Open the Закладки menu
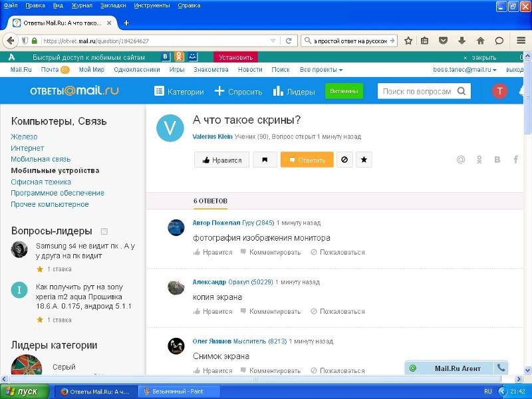The width and height of the screenshot is (532, 399). click(113, 5)
